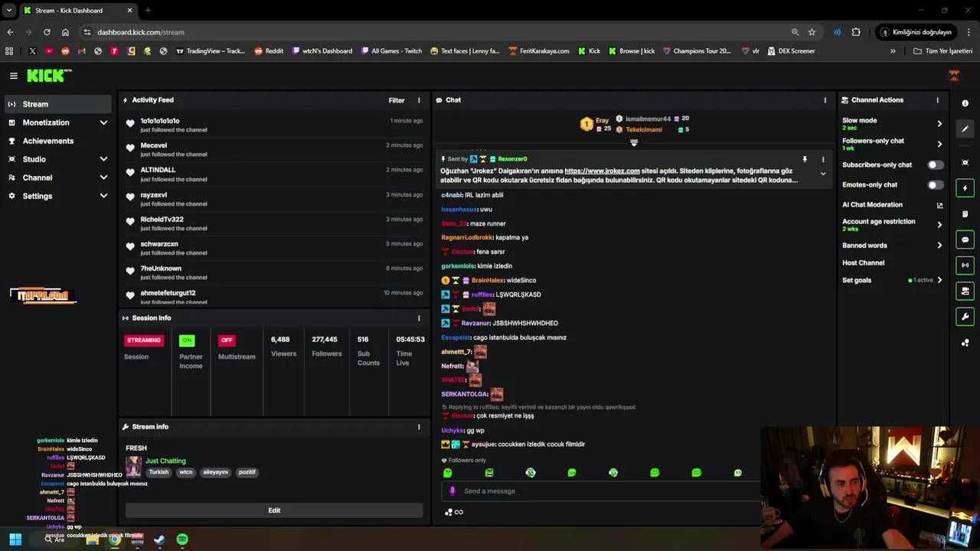Click the three-dots cluster icon in right sidebar
The height and width of the screenshot is (551, 980).
pos(965,343)
